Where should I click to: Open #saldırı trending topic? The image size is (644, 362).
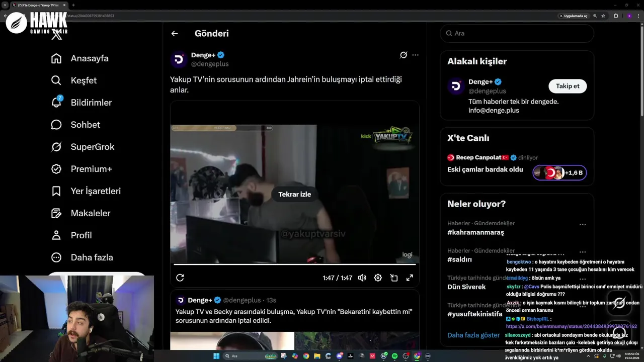point(459,259)
